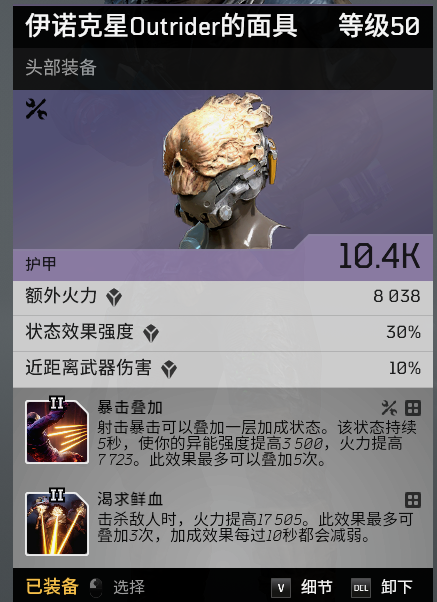
Task: Click the shard icon beside 状态效果强度
Action: (151, 333)
